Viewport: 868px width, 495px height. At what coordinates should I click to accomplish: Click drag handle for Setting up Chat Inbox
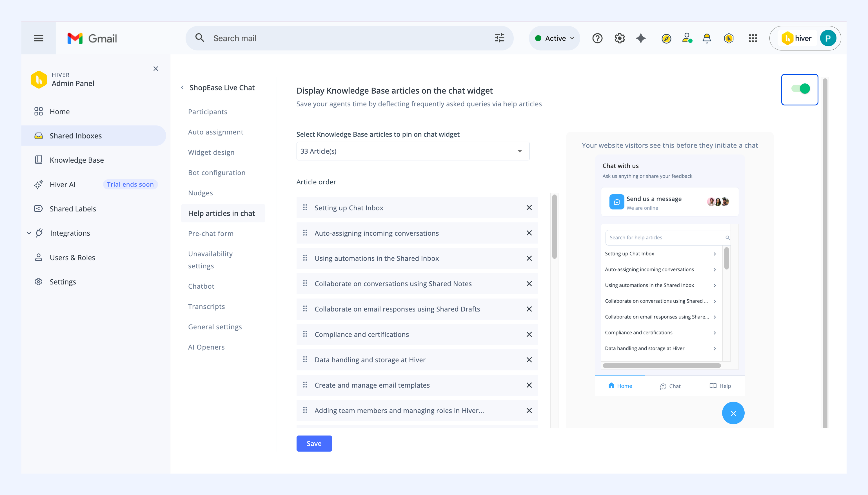[x=305, y=207]
